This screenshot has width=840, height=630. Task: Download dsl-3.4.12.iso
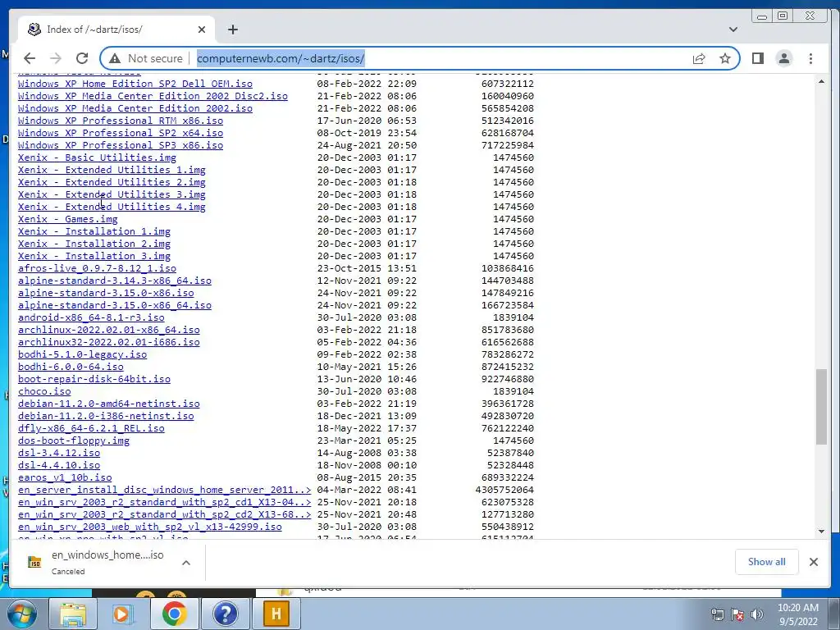(59, 453)
